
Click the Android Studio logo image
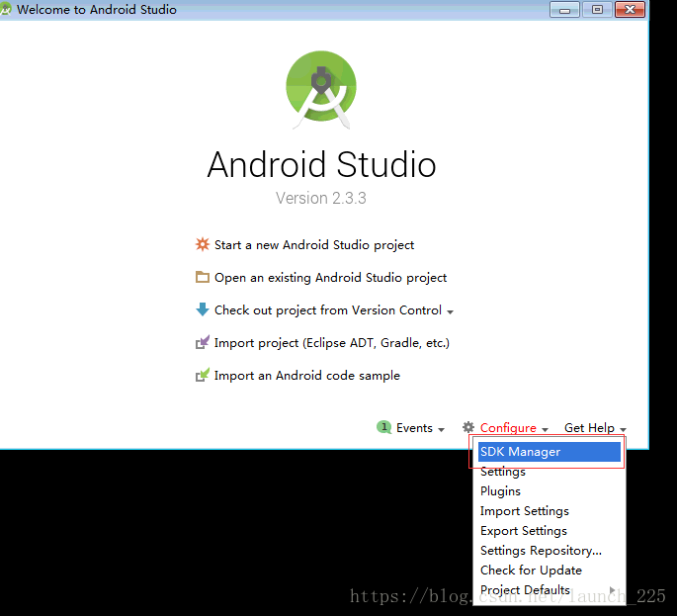pyautogui.click(x=321, y=90)
